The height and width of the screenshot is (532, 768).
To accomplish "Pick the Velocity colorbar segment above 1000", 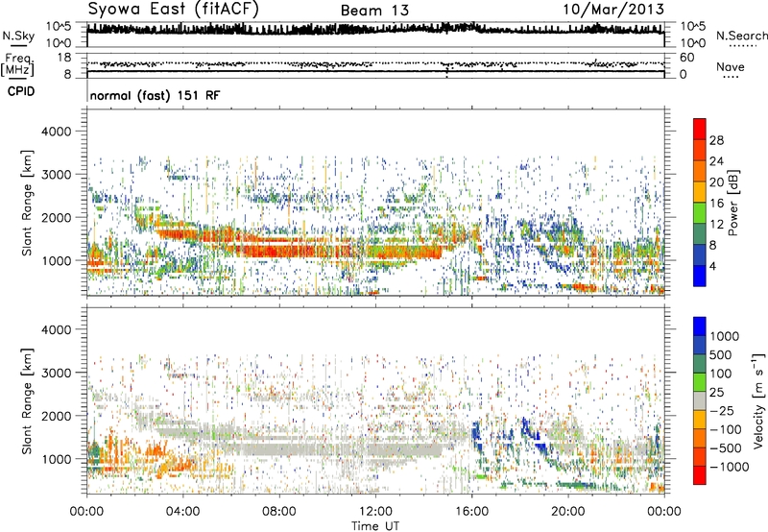I will pos(700,326).
